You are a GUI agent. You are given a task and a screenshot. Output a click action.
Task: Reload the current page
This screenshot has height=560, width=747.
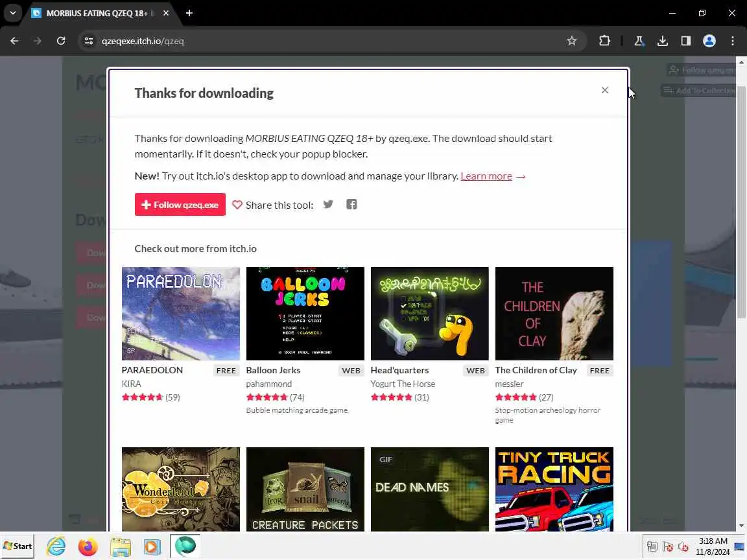60,41
